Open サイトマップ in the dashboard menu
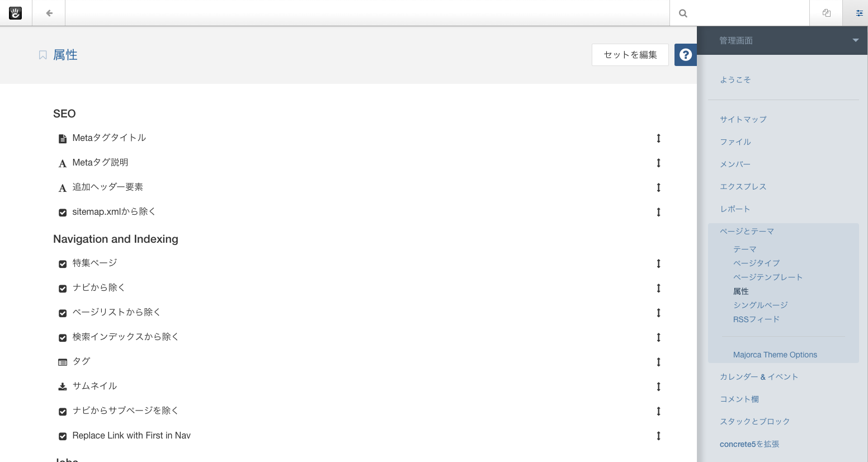Image resolution: width=868 pixels, height=462 pixels. click(743, 119)
